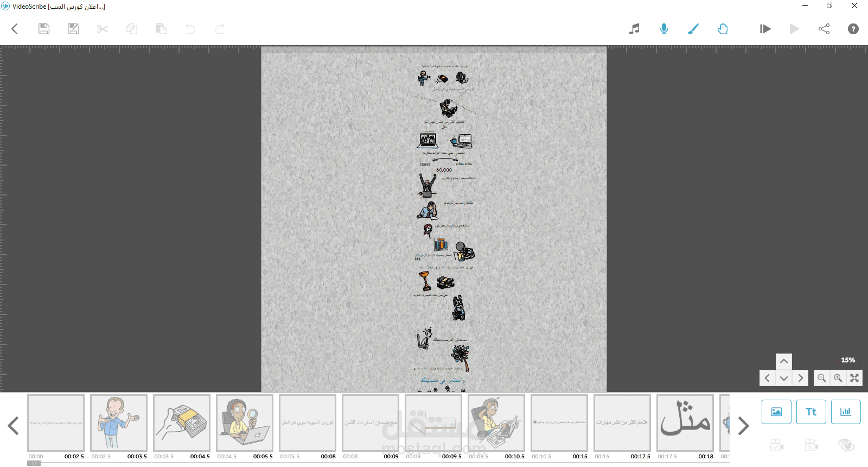
Task: Click the 15% zoom level label
Action: 848,360
